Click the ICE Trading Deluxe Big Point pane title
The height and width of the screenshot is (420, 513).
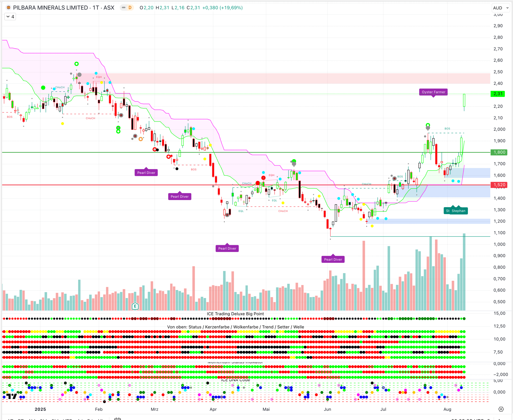pos(235,314)
